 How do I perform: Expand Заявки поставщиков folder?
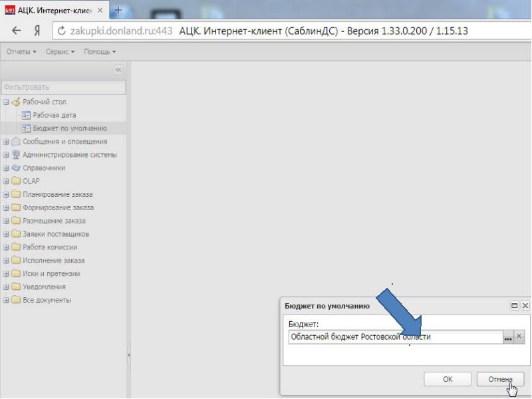6,234
